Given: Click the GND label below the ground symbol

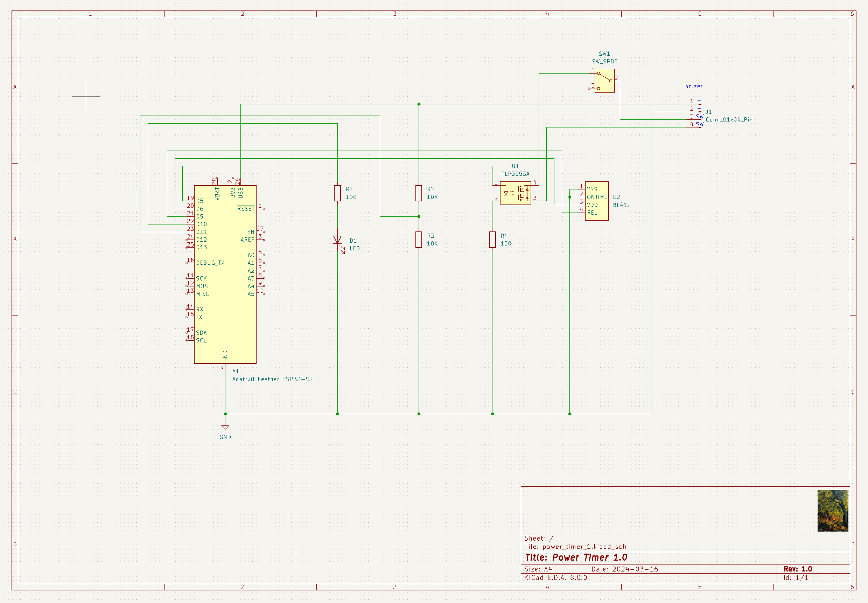Looking at the screenshot, I should (225, 437).
